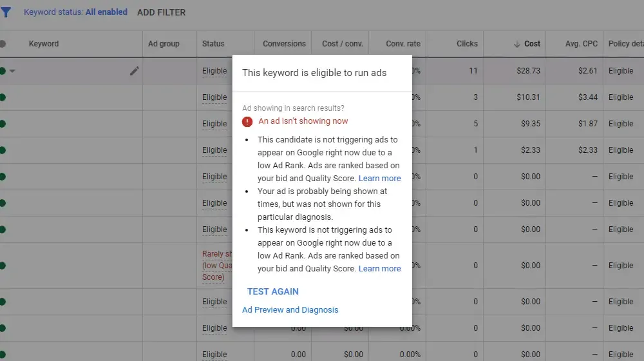Sort by the Cost / conv. column header
This screenshot has height=361, width=644.
pos(343,44)
